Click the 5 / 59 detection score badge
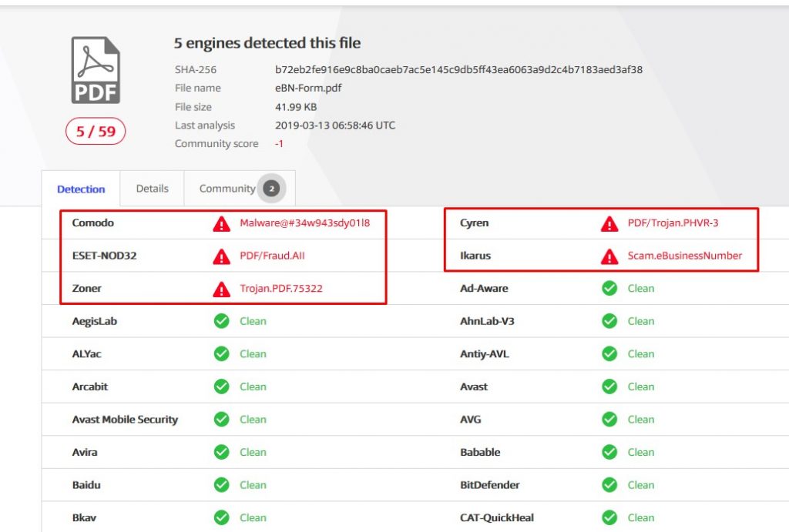This screenshot has height=532, width=789. coord(96,131)
